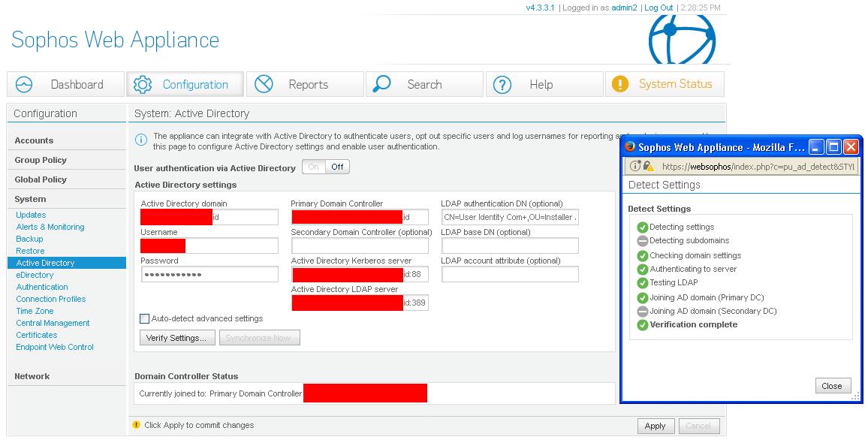Select Off on User authentication toggle

337,167
